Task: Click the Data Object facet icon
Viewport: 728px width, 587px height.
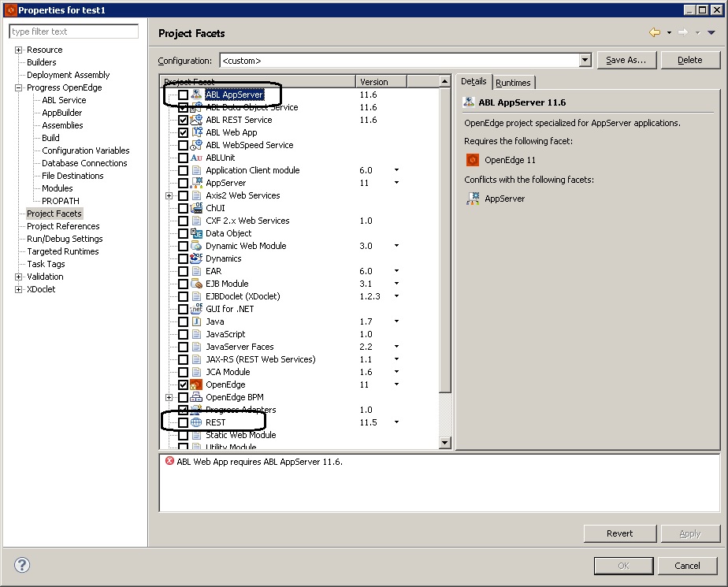Action: coord(196,233)
